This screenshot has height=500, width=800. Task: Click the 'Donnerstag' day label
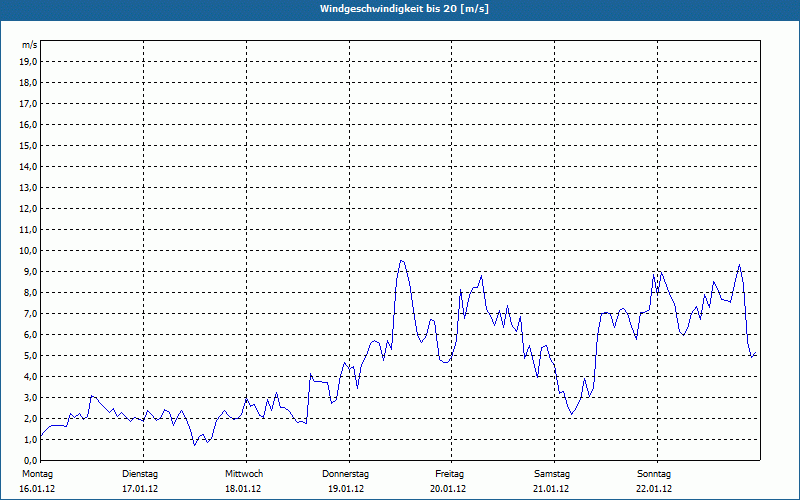pos(345,474)
